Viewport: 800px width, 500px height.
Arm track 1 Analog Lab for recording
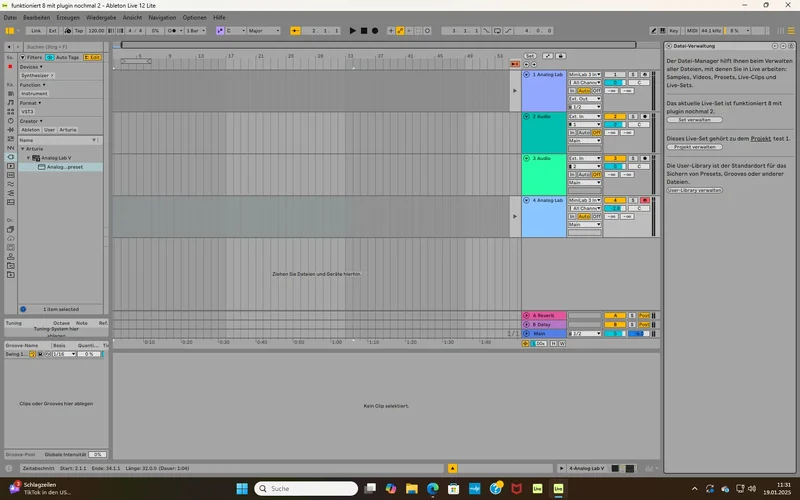(x=644, y=74)
